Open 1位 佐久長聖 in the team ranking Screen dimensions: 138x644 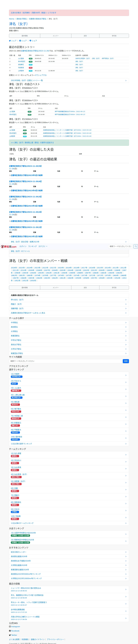click(x=69, y=455)
